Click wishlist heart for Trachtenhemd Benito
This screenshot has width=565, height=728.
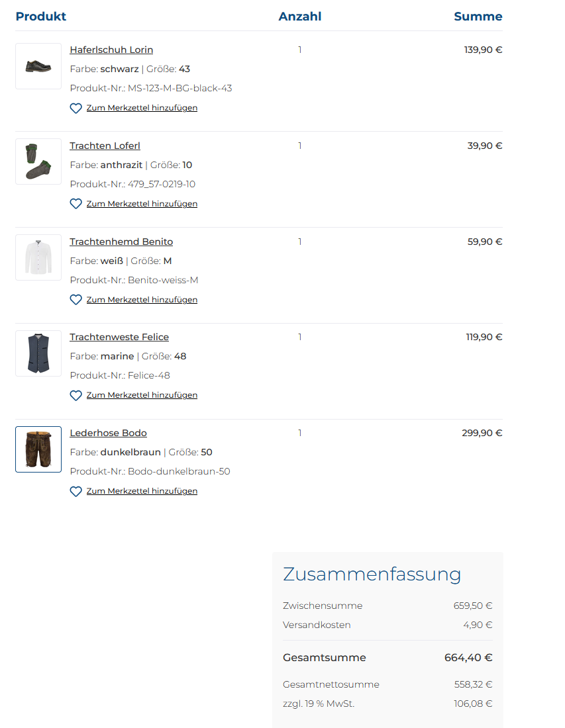(x=76, y=300)
